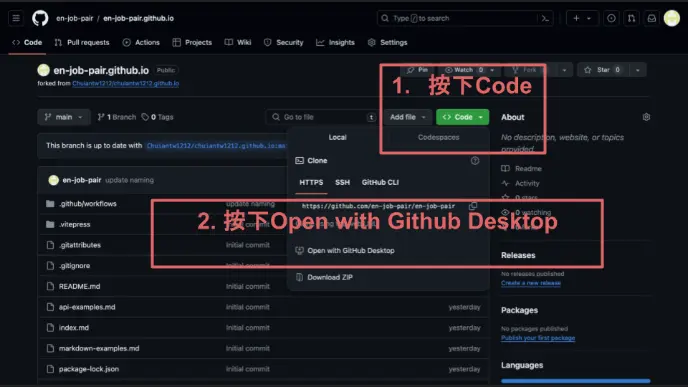Open pull requests icon in top header
Screen dimensions: 688x387
(x=631, y=18)
